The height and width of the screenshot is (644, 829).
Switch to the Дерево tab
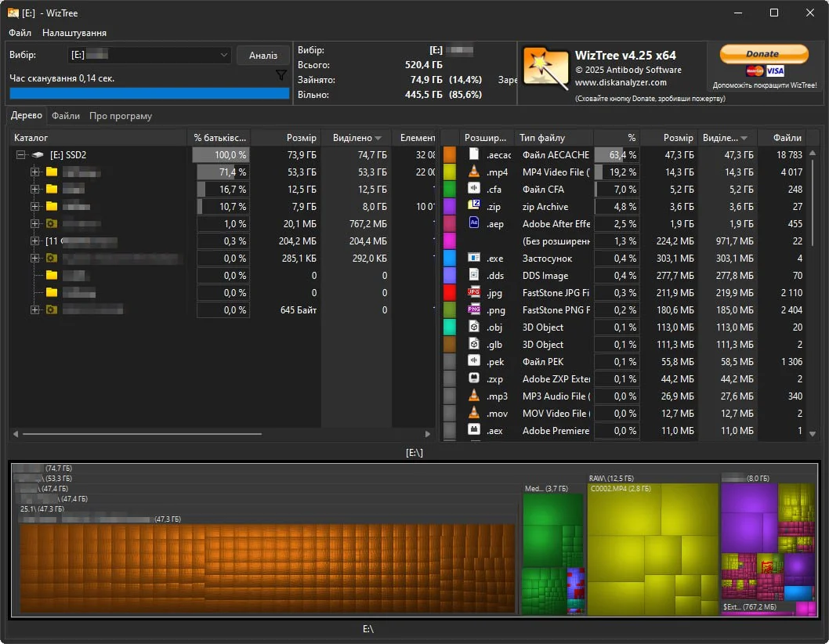pyautogui.click(x=27, y=115)
